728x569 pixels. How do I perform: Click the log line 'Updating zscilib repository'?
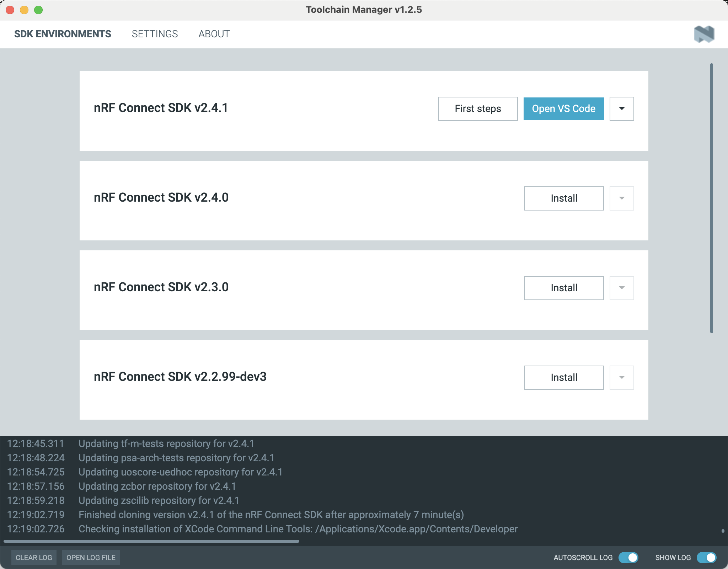pyautogui.click(x=159, y=501)
